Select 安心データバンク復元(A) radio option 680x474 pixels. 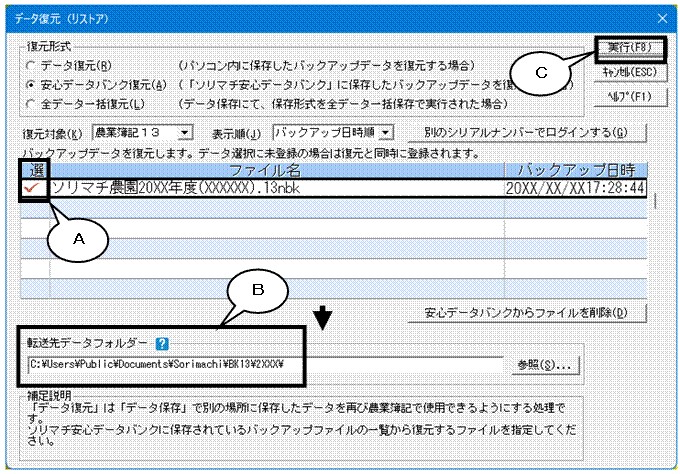pyautogui.click(x=30, y=85)
